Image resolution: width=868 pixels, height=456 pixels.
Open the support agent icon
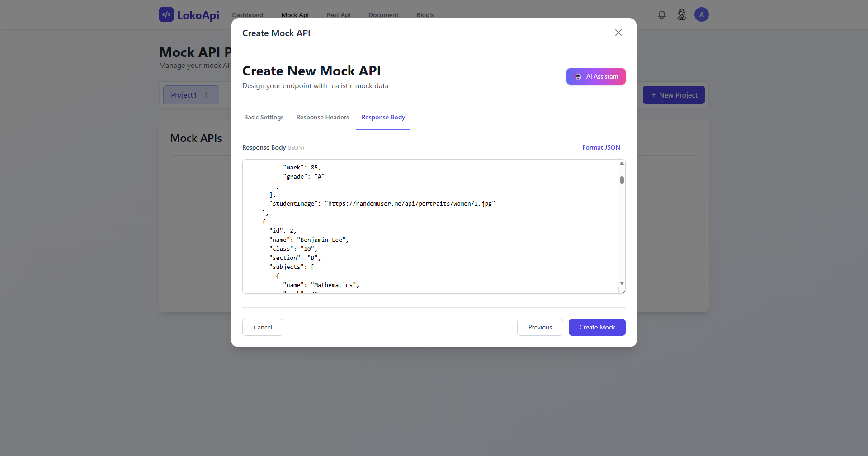click(682, 15)
